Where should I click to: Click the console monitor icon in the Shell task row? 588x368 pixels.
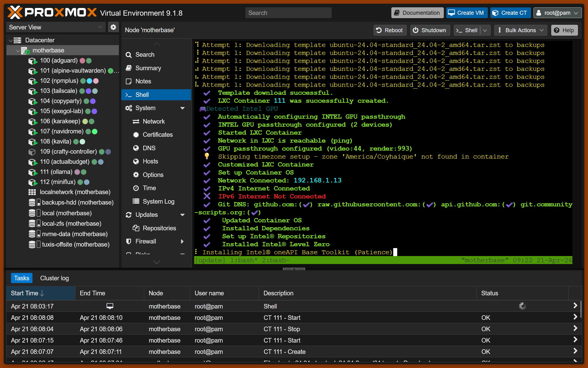tap(110, 306)
